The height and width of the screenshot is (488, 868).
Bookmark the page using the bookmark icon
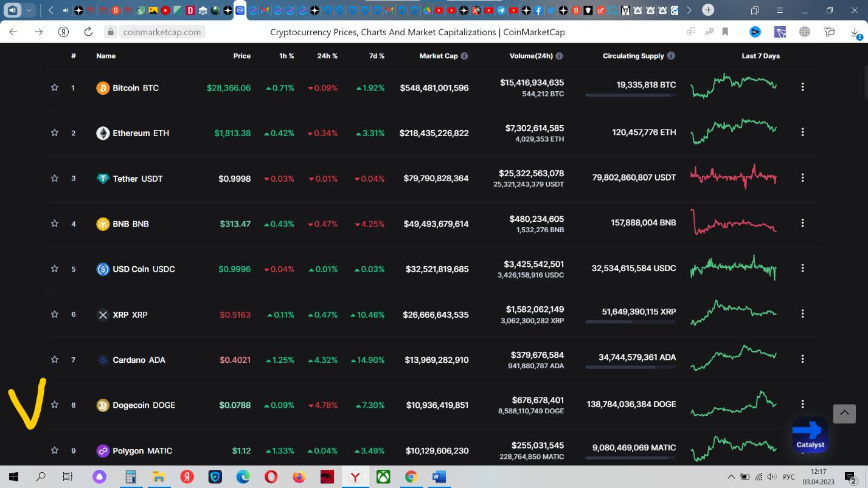click(725, 32)
